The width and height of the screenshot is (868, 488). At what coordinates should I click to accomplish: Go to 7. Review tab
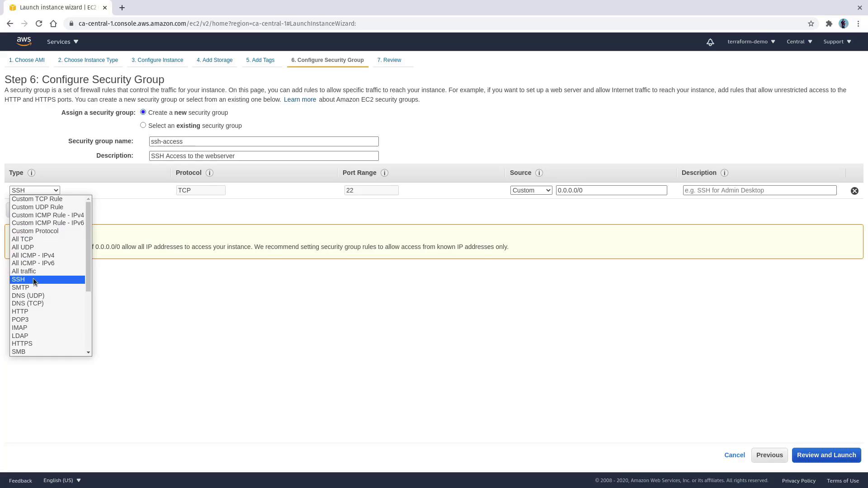tap(389, 60)
